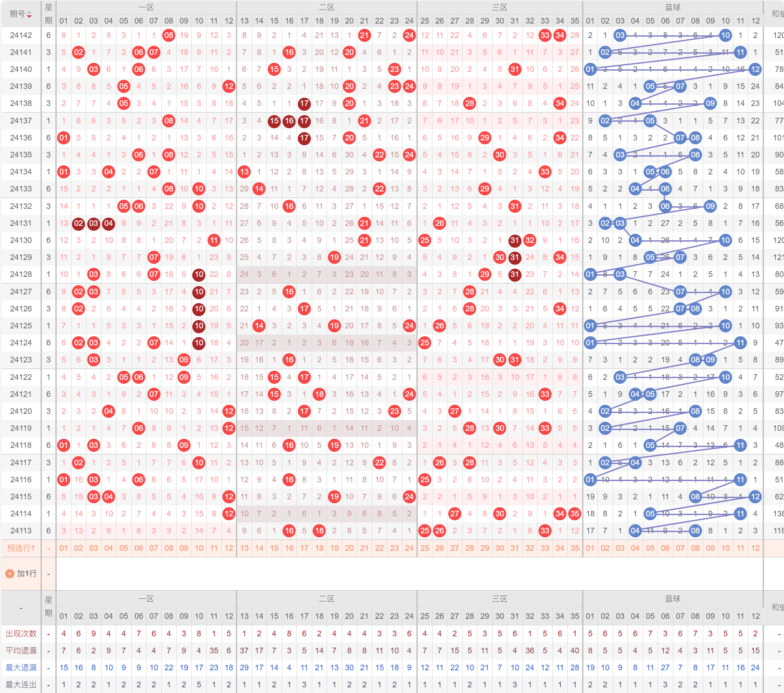
Task: Click the 最大遗漏 statistics row label
Action: [21, 668]
